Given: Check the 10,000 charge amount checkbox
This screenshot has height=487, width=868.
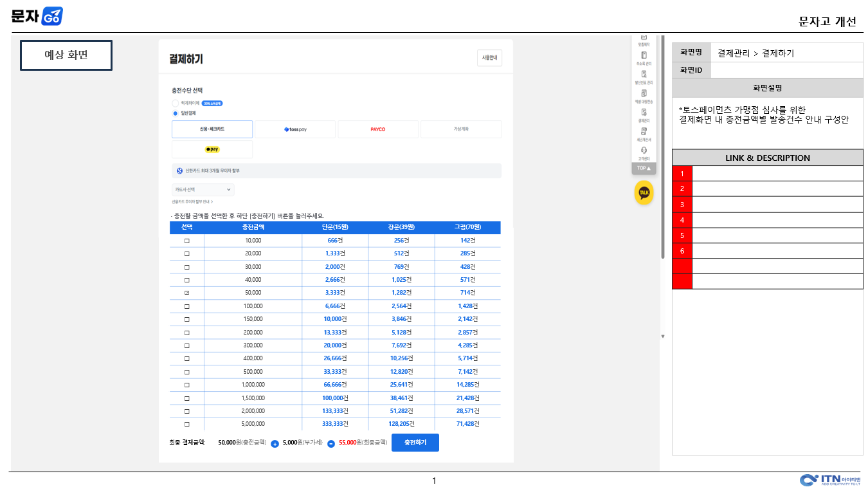Looking at the screenshot, I should (187, 241).
